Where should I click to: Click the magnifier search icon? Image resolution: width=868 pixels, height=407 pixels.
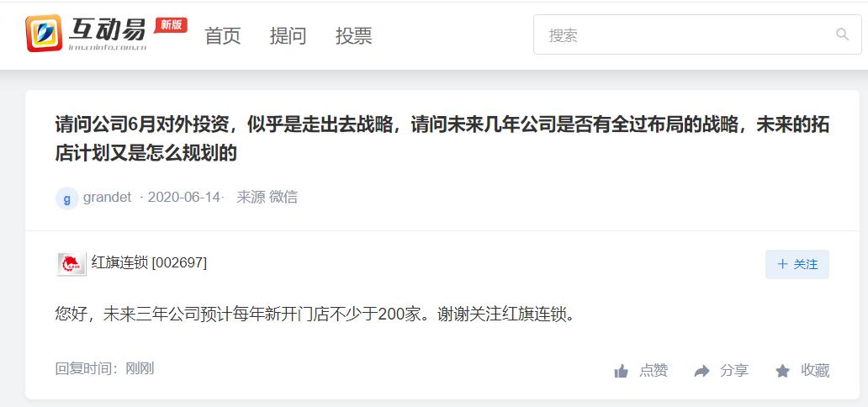tap(842, 34)
